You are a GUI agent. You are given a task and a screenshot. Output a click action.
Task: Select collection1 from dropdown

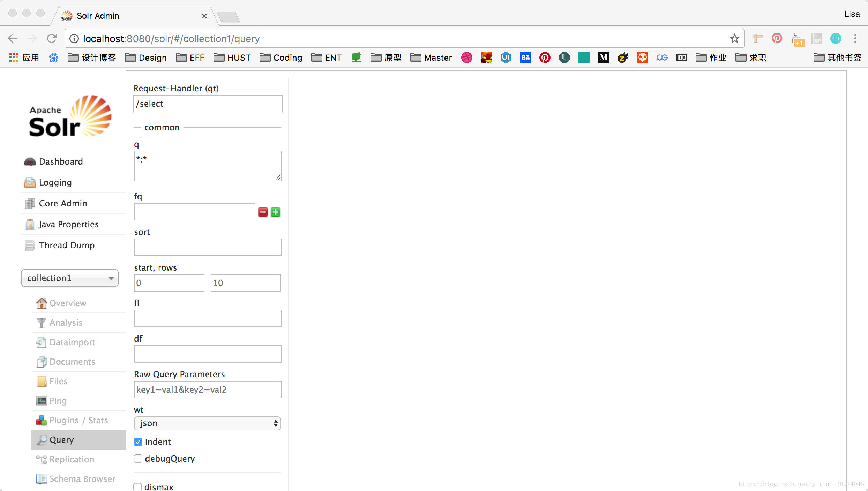point(69,278)
